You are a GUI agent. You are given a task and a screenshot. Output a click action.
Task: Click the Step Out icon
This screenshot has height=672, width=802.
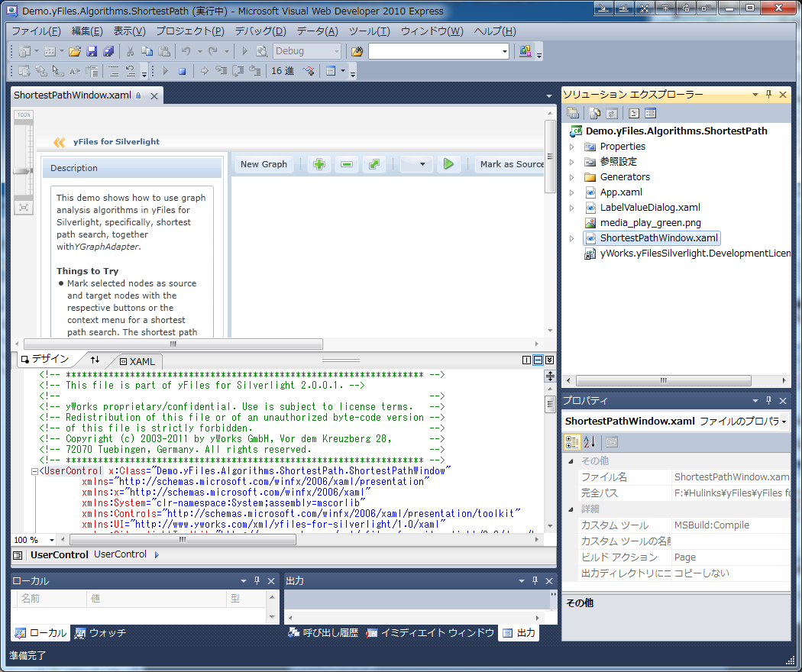254,71
